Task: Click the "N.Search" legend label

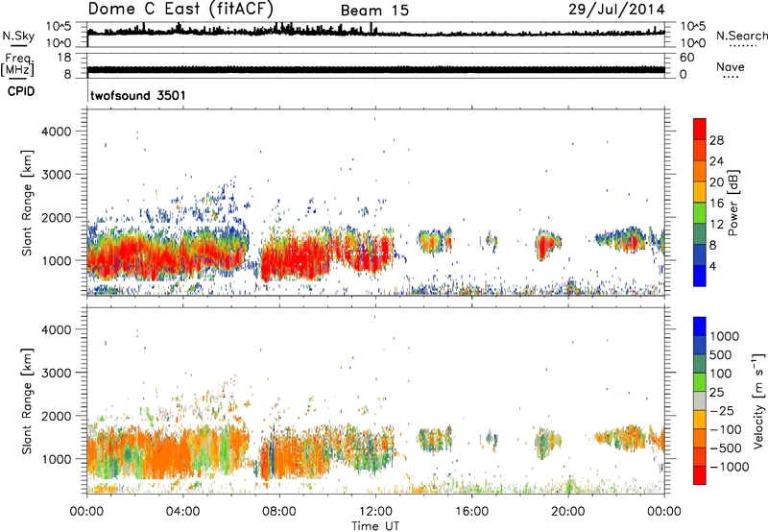Action: 742,36
